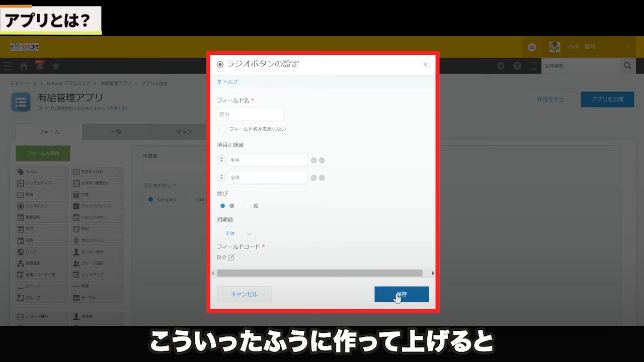Switch to the 一覧 tab
Image resolution: width=644 pixels, height=362 pixels.
pos(116,132)
